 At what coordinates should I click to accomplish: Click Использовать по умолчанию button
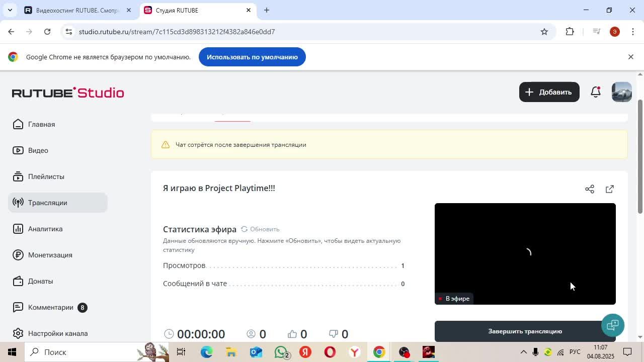point(252,57)
